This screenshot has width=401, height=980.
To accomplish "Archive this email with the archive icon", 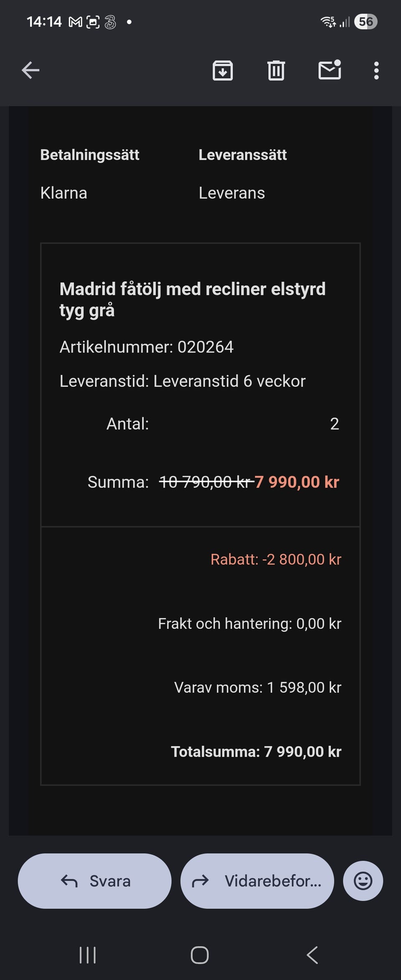I will tap(223, 70).
